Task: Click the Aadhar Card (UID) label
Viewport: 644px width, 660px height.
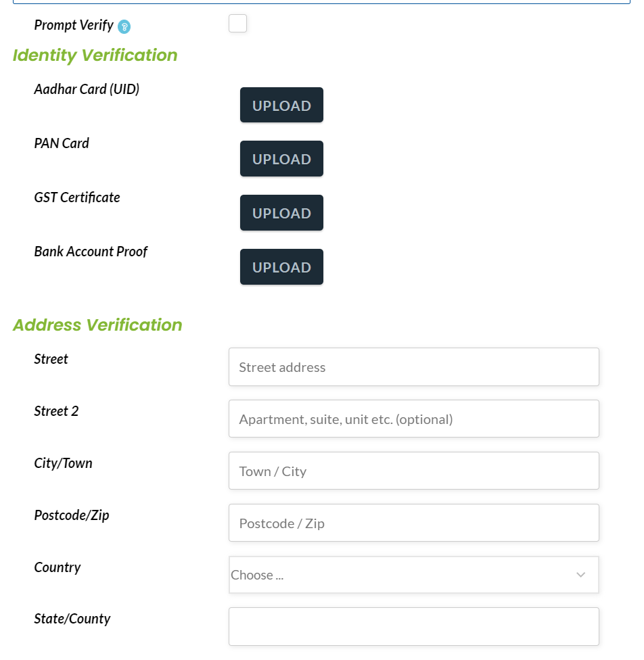Action: point(87,89)
